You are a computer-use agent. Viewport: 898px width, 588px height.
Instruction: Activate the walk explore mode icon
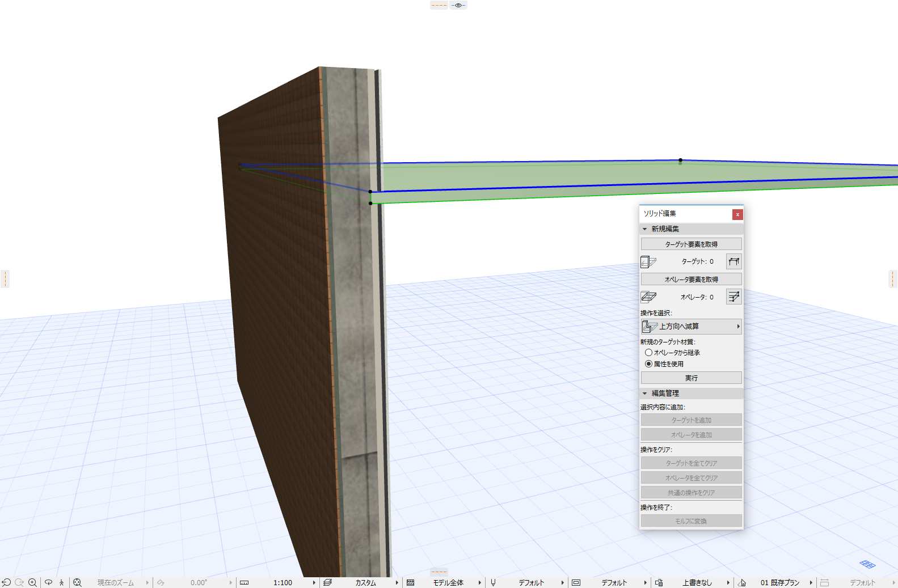click(x=62, y=582)
